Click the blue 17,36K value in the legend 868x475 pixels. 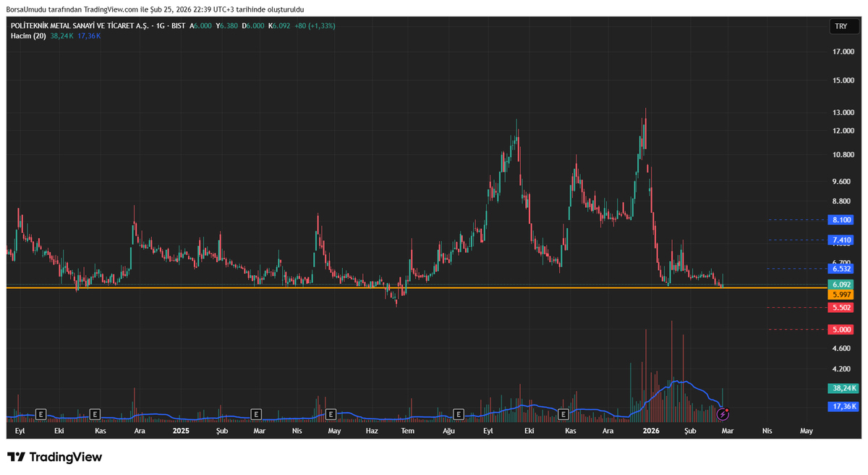click(x=89, y=35)
